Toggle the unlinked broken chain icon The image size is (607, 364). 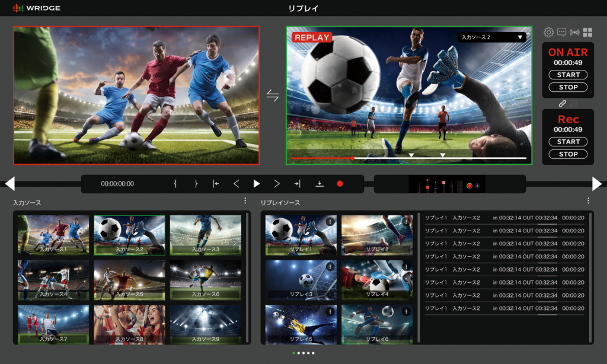(574, 104)
